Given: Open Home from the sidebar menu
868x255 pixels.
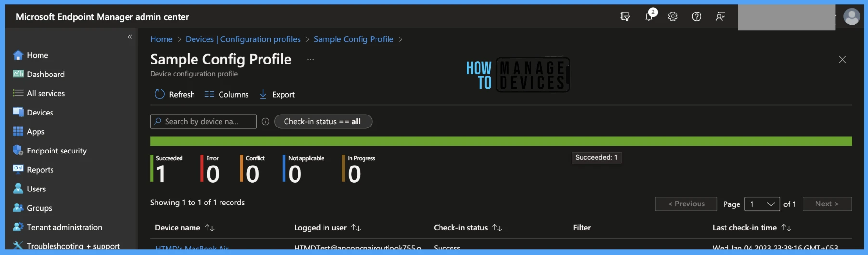Looking at the screenshot, I should pos(38,55).
